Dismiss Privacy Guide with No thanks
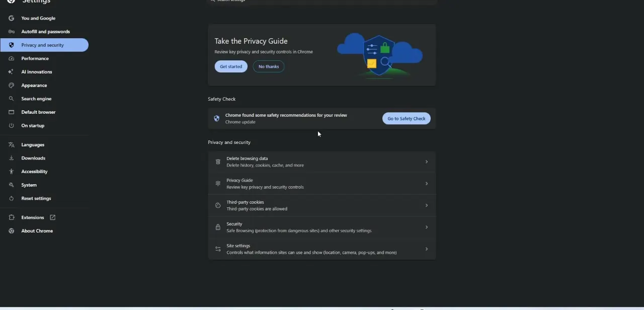This screenshot has width=644, height=310. pyautogui.click(x=269, y=66)
